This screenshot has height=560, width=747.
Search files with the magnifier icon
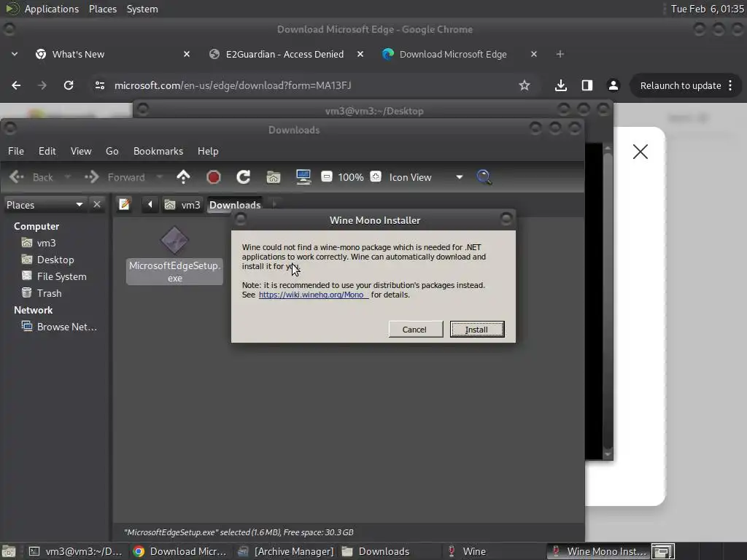(x=484, y=177)
